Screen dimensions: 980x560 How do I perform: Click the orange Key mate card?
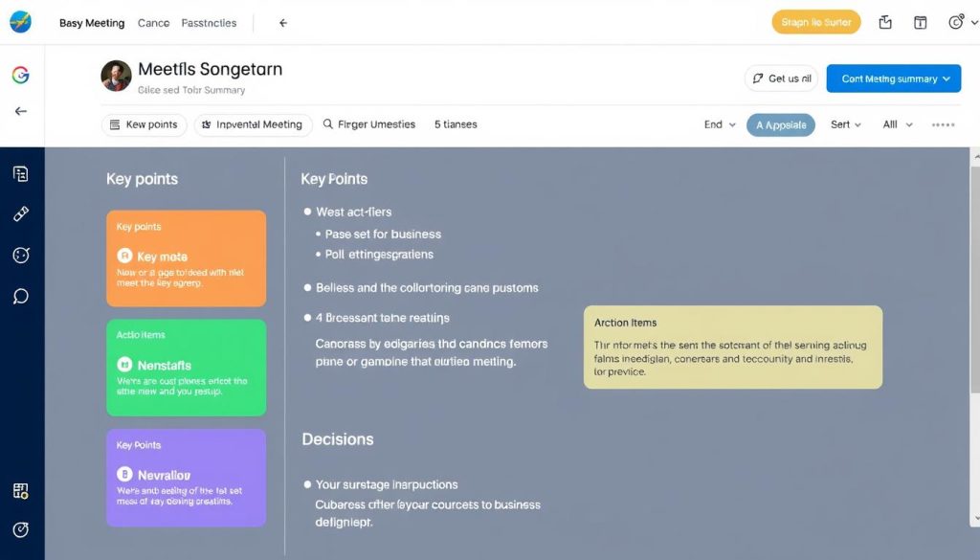186,258
